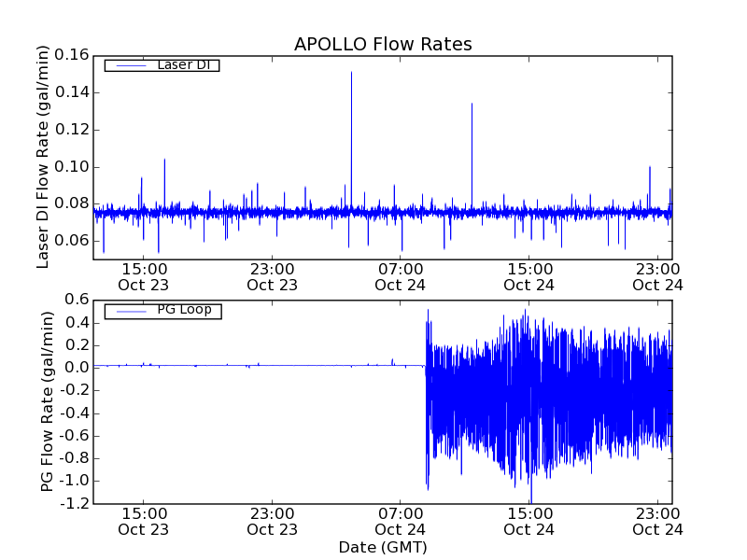Click the -0.8 tick label on PG chart
This screenshot has height=560, width=747.
[x=75, y=458]
